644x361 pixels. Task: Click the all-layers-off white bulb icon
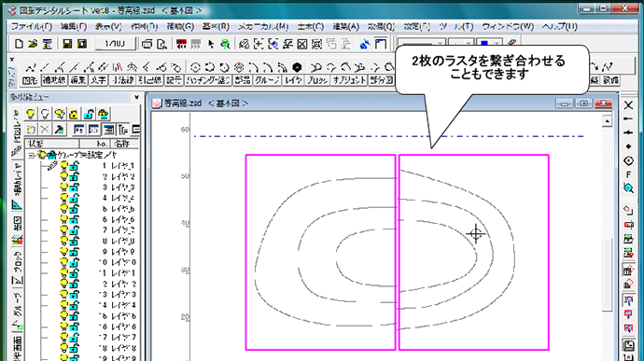(x=45, y=114)
